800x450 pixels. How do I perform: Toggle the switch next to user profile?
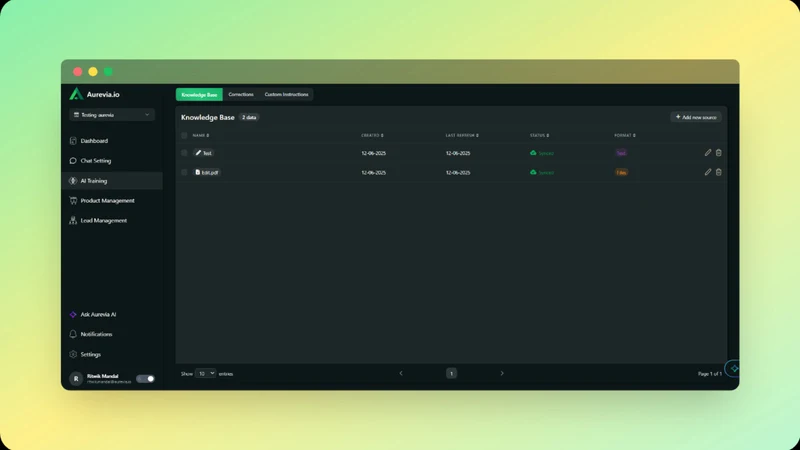coord(145,379)
